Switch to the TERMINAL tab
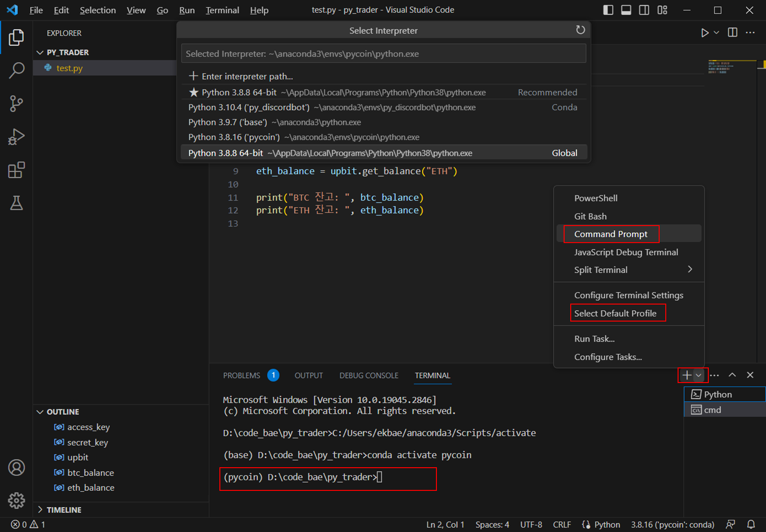Viewport: 766px width, 532px height. pyautogui.click(x=432, y=375)
